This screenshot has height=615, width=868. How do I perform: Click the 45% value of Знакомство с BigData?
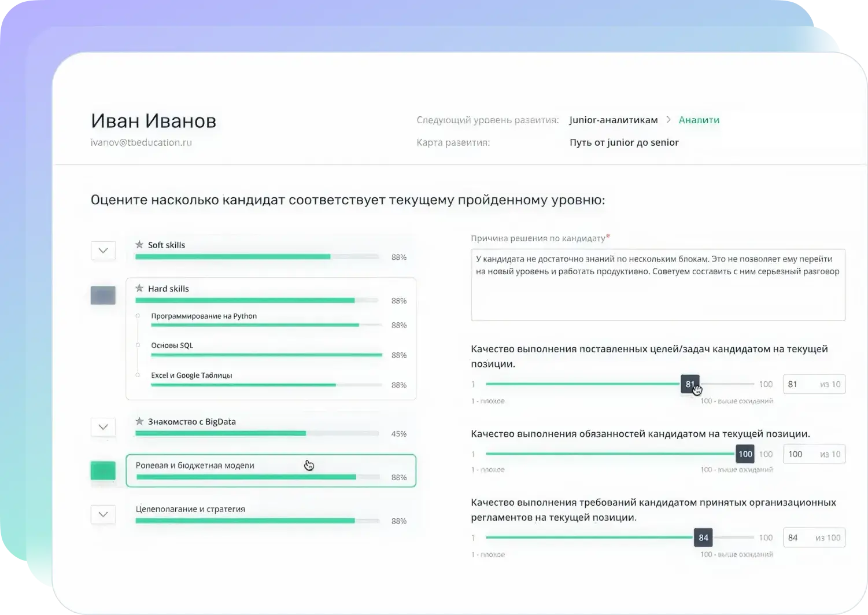[399, 434]
